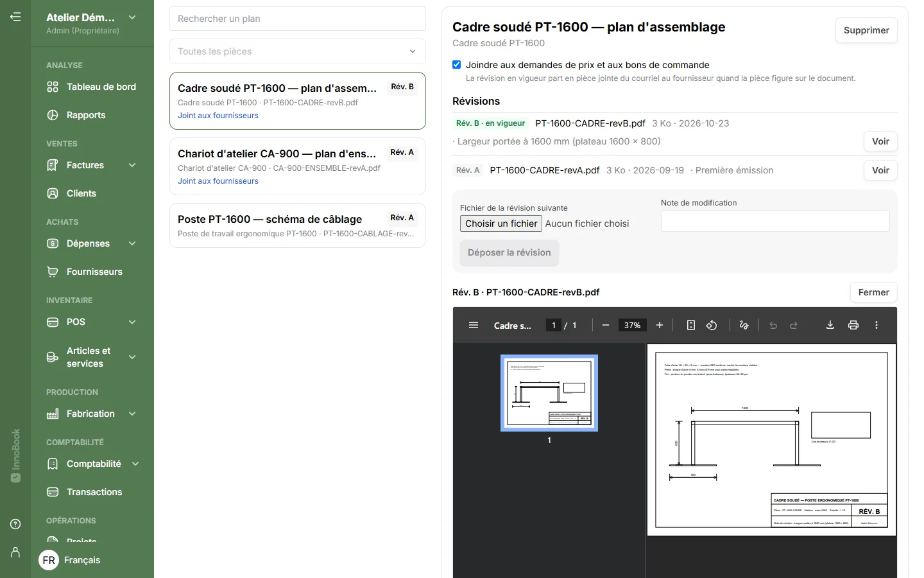Open the Chariot d'atelier CA-900 plan card
This screenshot has width=924, height=578.
[298, 166]
